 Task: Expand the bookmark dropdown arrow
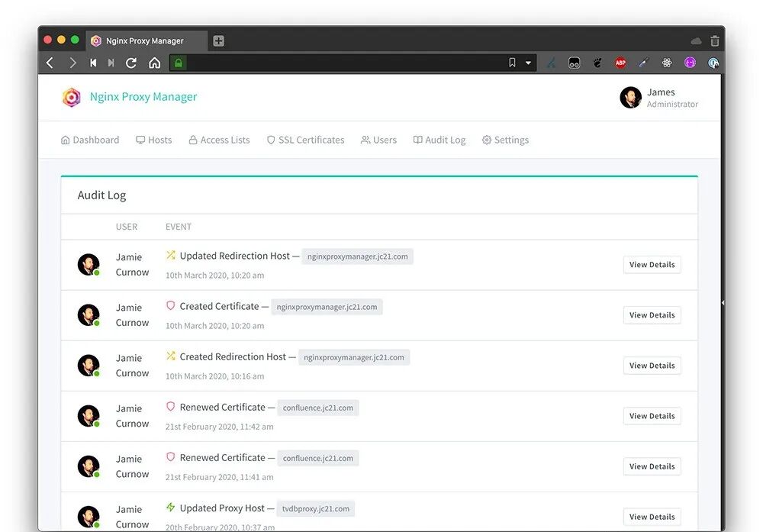(528, 63)
